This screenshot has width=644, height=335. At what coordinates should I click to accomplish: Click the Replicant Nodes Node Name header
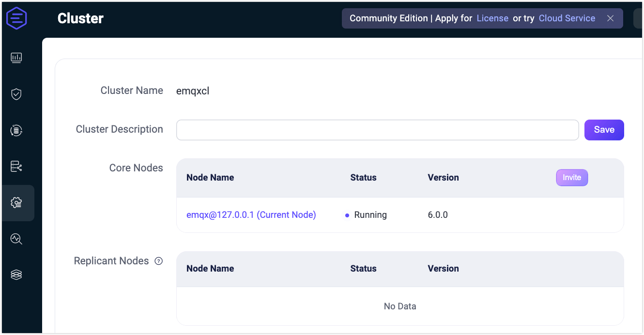[x=210, y=269]
